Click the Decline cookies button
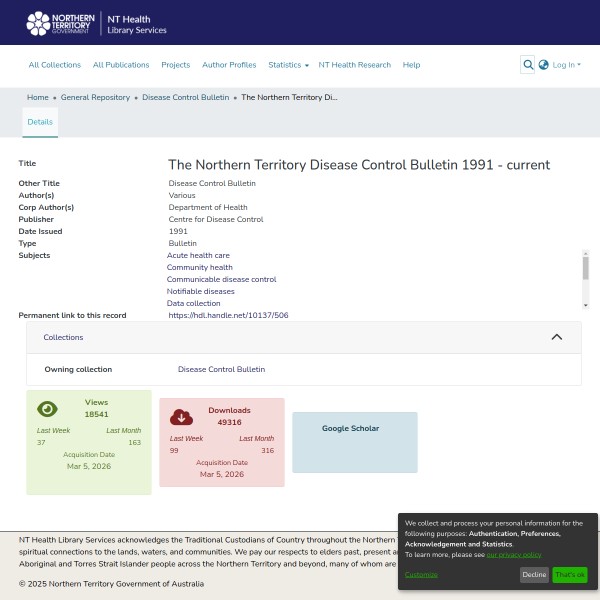Screen dimensions: 600x600 point(534,575)
